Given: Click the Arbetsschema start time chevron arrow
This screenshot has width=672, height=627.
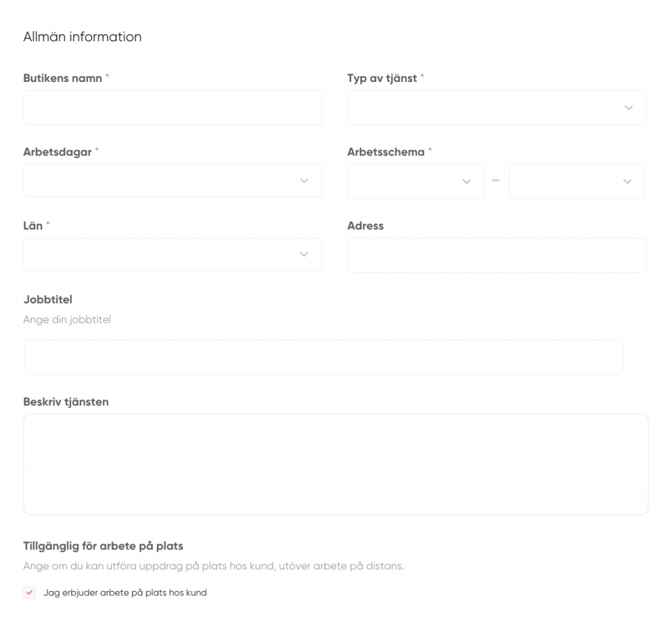Looking at the screenshot, I should 467,181.
